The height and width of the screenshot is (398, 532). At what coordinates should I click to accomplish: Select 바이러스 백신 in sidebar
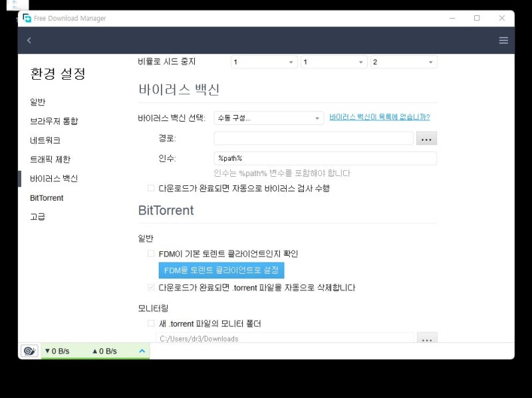pos(54,179)
